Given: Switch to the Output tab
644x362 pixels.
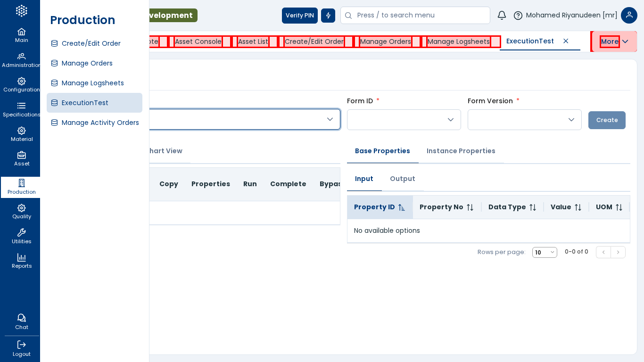Looking at the screenshot, I should click(402, 179).
